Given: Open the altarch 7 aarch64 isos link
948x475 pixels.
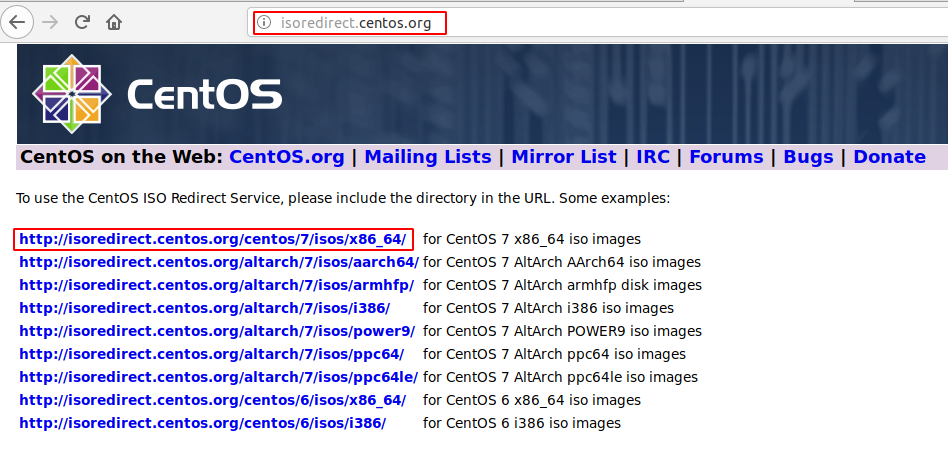Looking at the screenshot, I should 218,263.
